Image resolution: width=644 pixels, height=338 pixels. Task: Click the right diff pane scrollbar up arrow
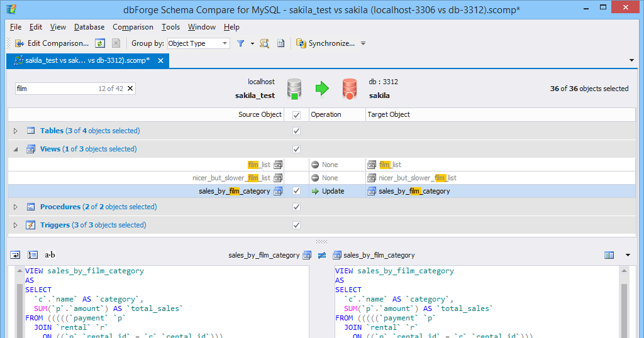pyautogui.click(x=625, y=271)
